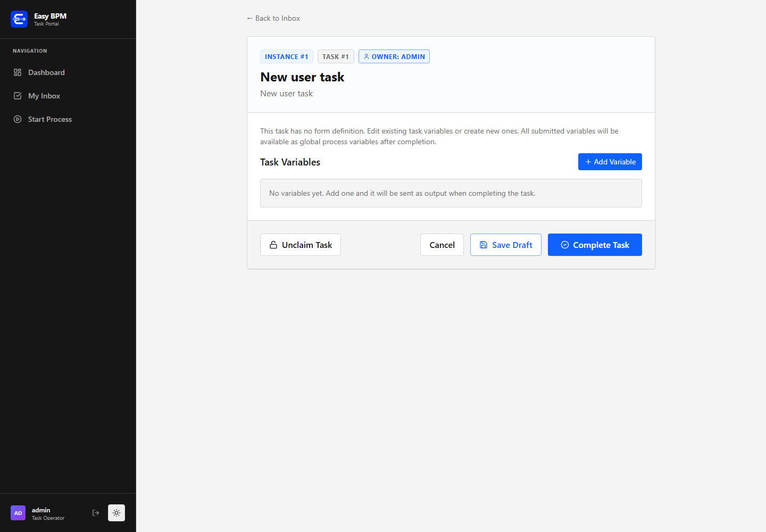Viewport: 766px width, 532px height.
Task: Click the NAVIGATION section label
Action: click(30, 51)
